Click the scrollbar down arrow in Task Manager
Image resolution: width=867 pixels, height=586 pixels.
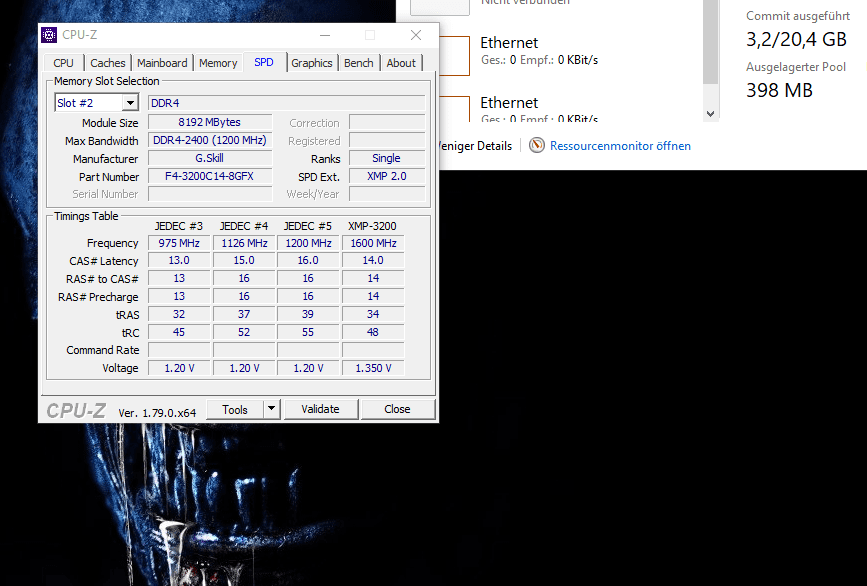click(x=711, y=114)
